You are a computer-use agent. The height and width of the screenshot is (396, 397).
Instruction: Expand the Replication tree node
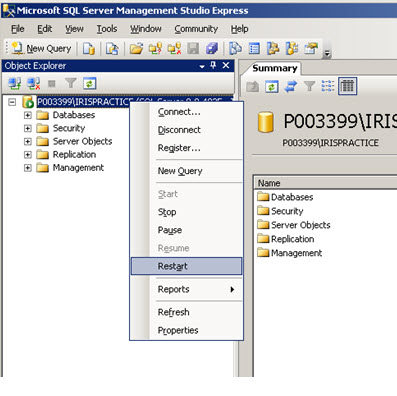tap(28, 155)
